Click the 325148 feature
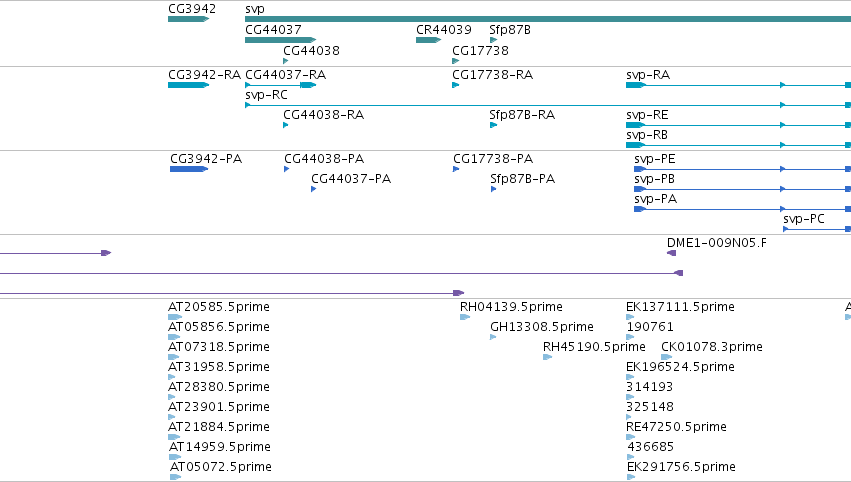Screen dimensions: 851x482 point(629,417)
